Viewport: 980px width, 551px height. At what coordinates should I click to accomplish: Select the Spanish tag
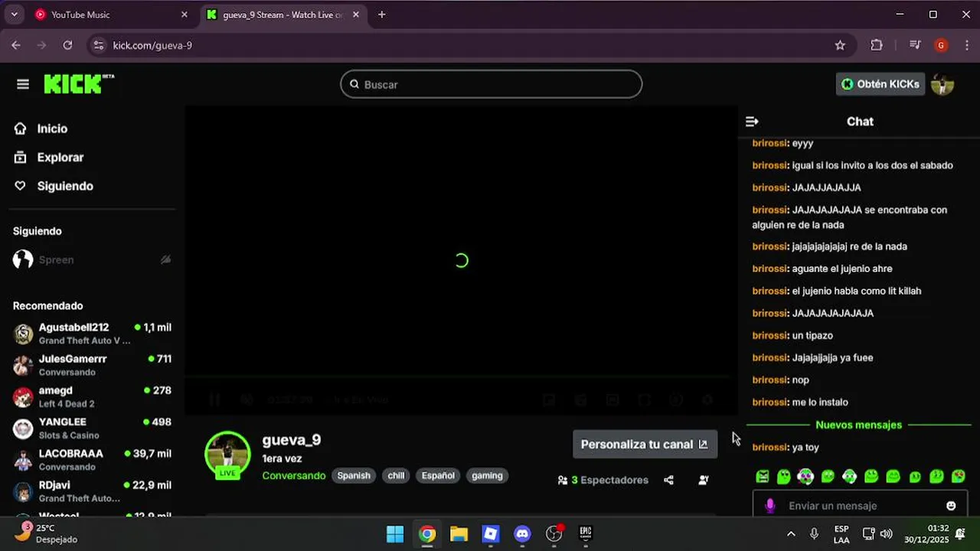pos(354,475)
